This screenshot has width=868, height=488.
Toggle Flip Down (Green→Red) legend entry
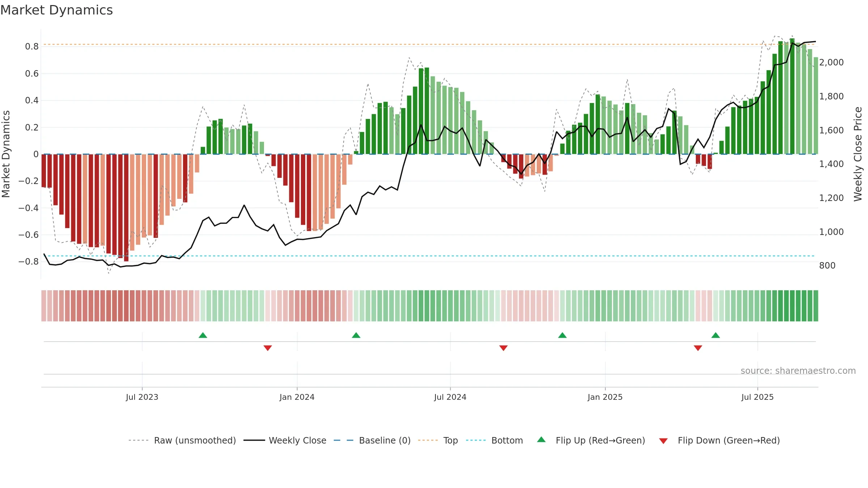point(719,440)
